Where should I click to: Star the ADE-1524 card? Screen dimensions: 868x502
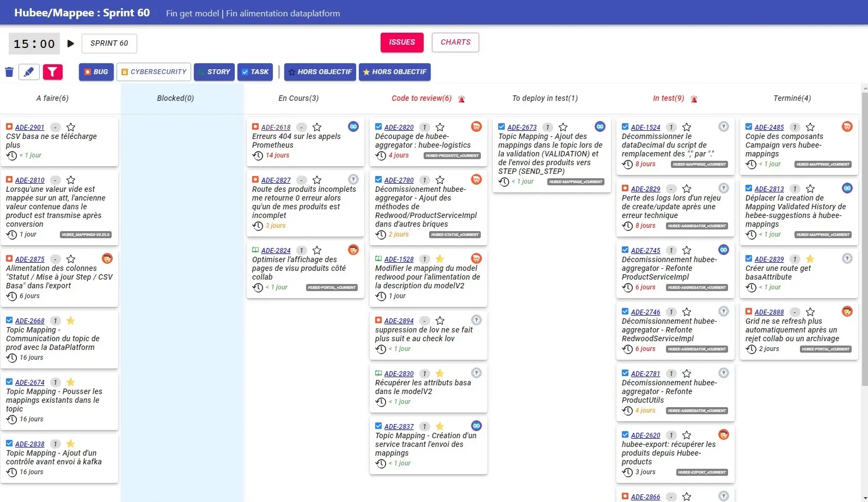[687, 128]
